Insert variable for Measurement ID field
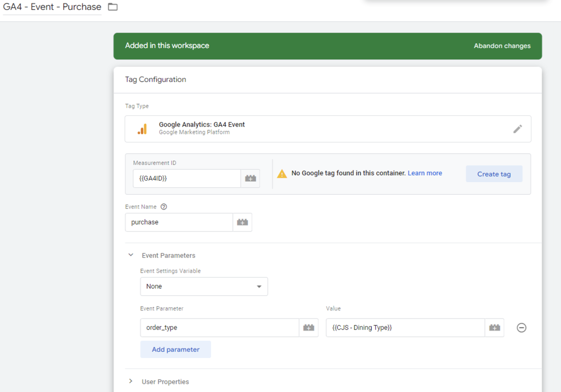The height and width of the screenshot is (392, 561). 250,178
